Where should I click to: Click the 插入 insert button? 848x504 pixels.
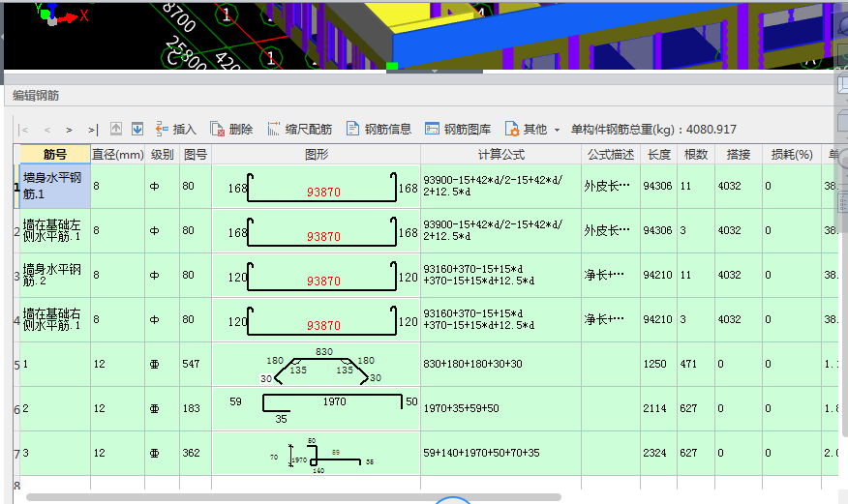[x=175, y=129]
